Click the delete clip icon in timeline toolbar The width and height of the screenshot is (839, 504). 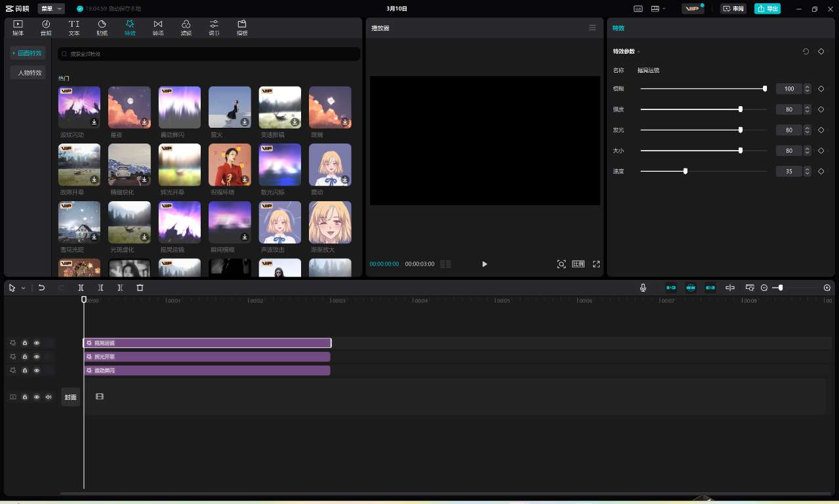(x=140, y=288)
